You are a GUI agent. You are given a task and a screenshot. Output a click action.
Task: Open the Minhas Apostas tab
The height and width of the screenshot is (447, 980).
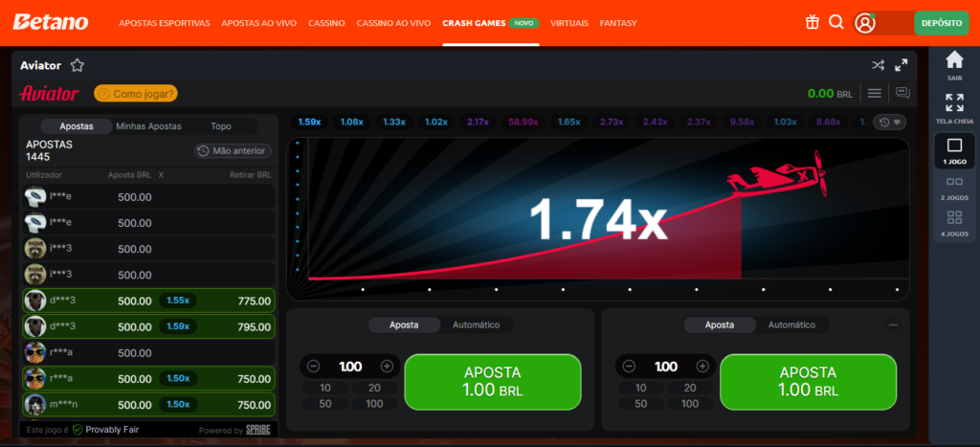(148, 126)
